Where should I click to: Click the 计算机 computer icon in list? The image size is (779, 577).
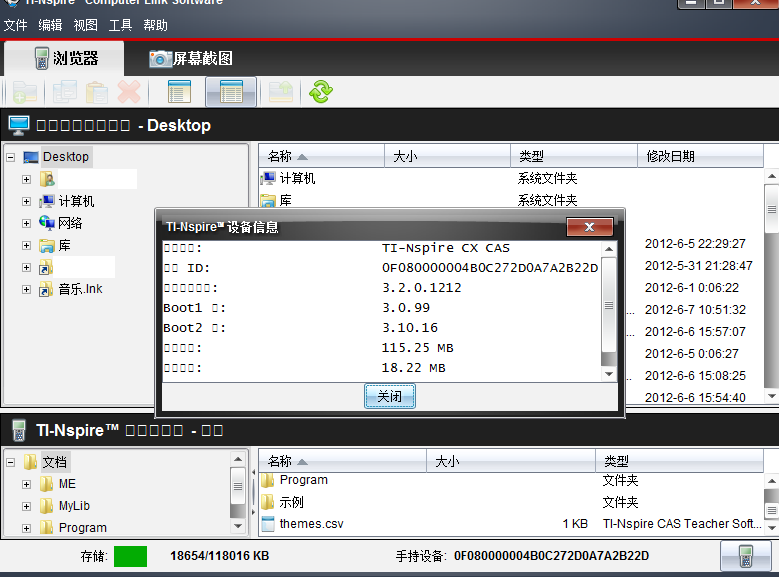point(268,178)
